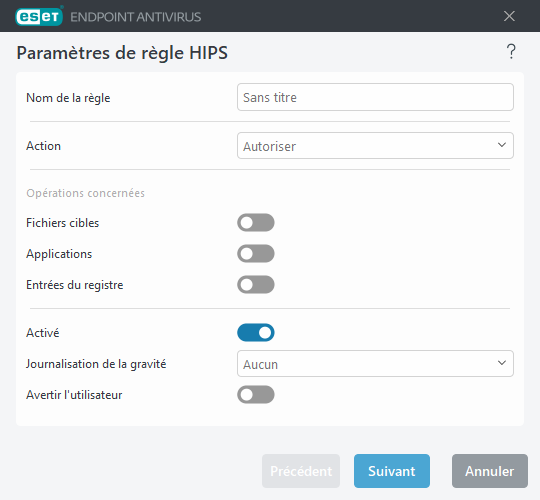
Task: Click the 'Avertir l'utilisateur' label text
Action: [x=74, y=395]
